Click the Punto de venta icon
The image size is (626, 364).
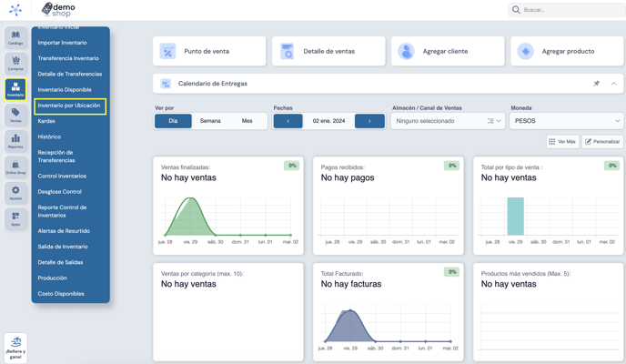(167, 52)
